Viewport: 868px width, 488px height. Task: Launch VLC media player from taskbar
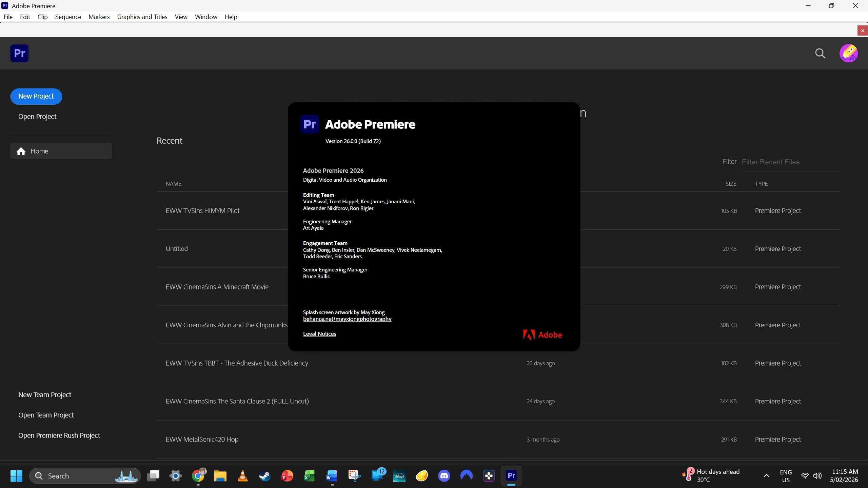243,476
